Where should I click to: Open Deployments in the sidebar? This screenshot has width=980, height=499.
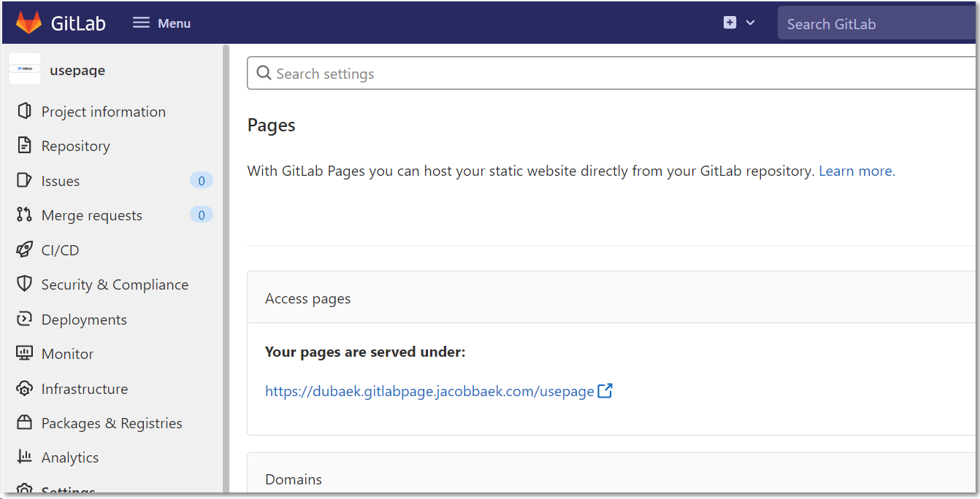click(84, 320)
